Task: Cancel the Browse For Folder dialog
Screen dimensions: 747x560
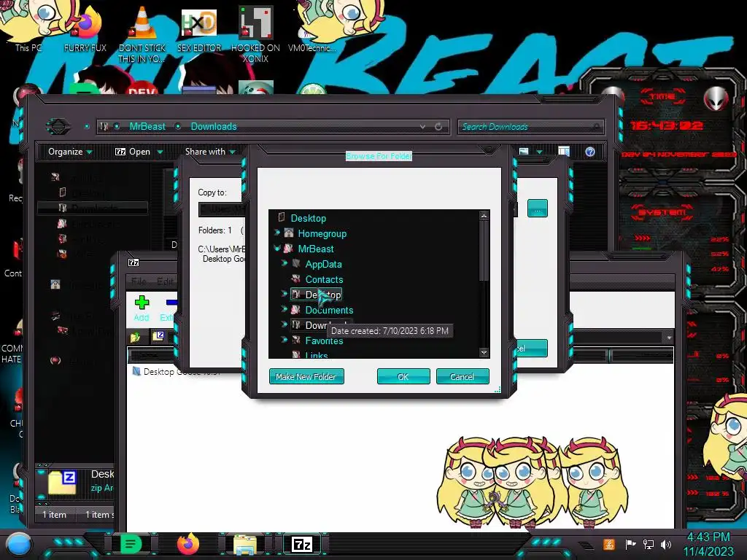Action: (x=462, y=377)
